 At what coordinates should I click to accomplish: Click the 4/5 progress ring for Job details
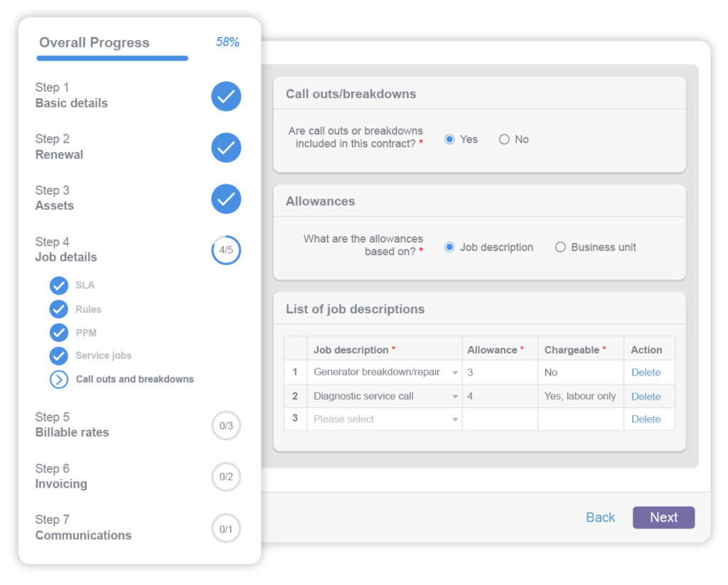[x=226, y=250]
